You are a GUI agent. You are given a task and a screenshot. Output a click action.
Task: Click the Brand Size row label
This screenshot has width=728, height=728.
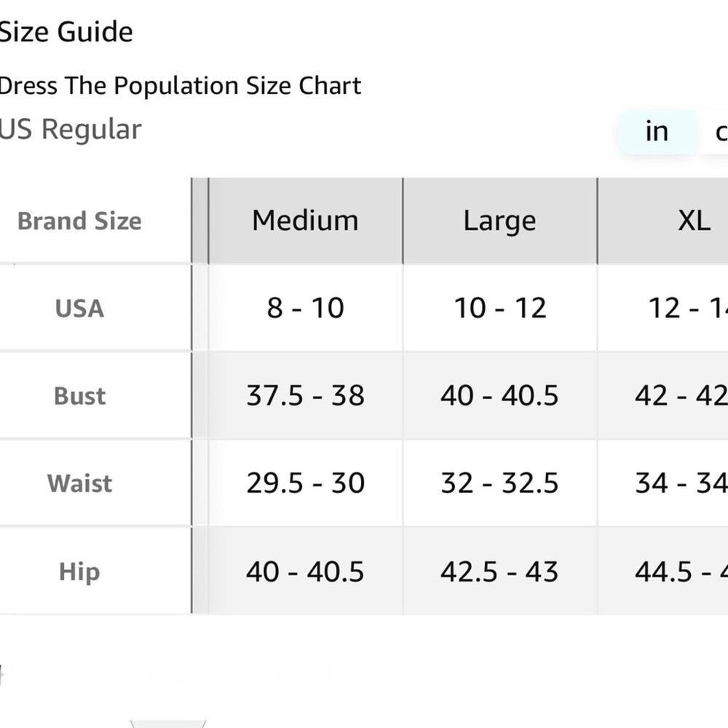point(79,221)
